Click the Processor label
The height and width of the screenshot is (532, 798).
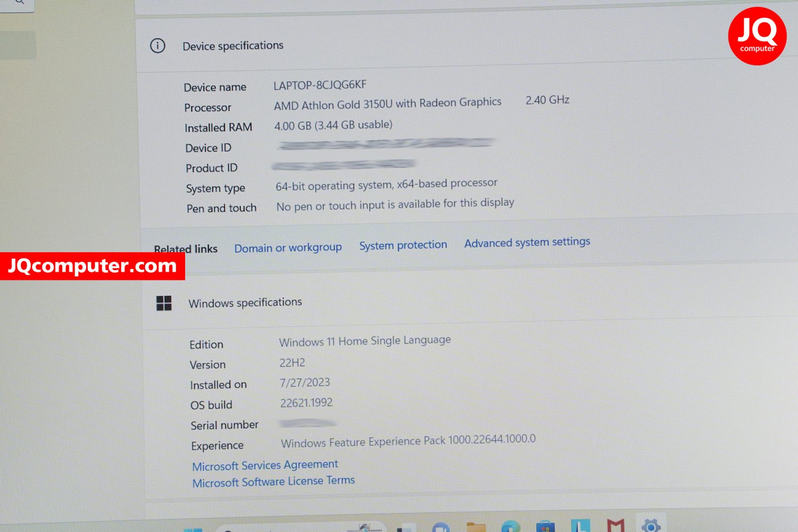pyautogui.click(x=207, y=107)
